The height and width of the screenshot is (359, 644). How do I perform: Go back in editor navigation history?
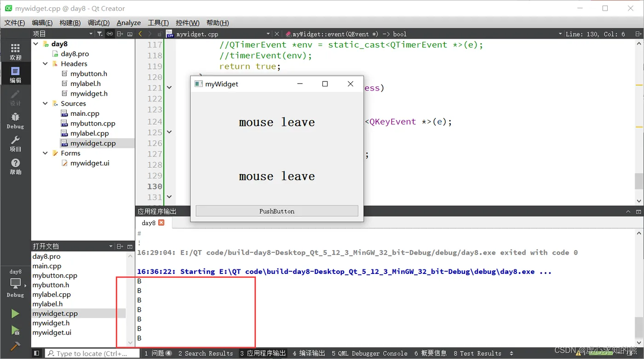(140, 34)
